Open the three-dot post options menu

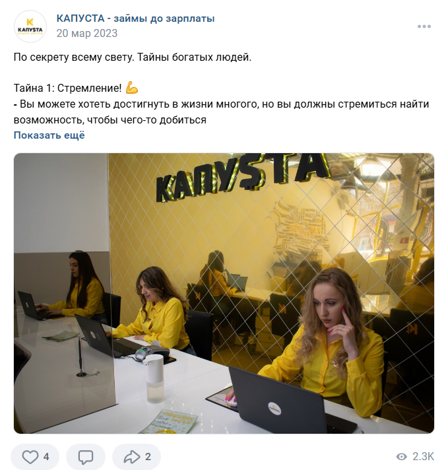point(424,26)
